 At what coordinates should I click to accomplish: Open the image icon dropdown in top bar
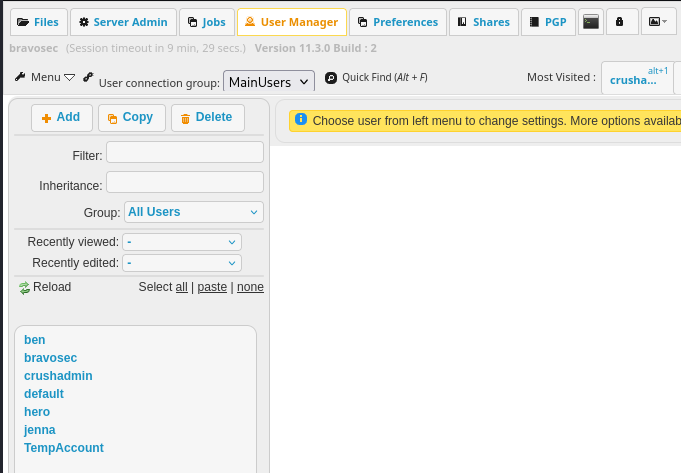(x=657, y=22)
